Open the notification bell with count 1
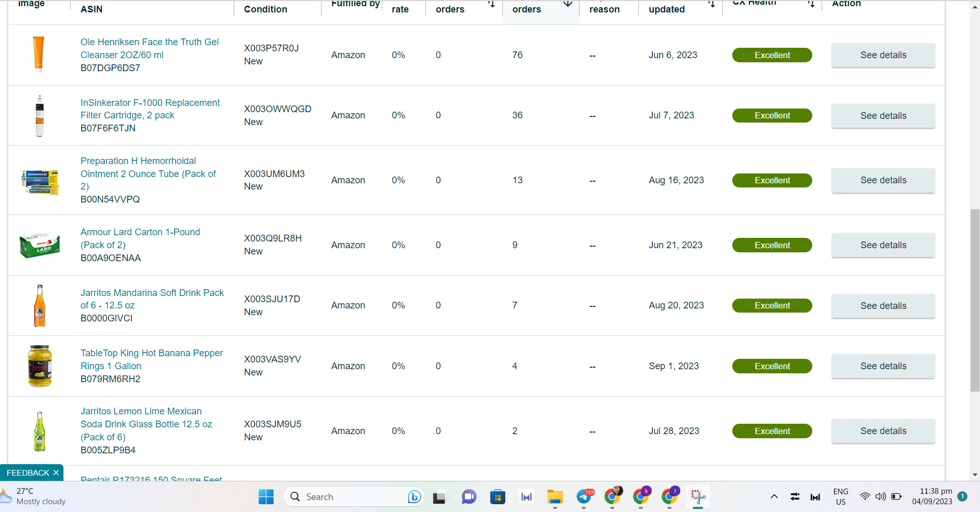The height and width of the screenshot is (512, 980). 962,496
